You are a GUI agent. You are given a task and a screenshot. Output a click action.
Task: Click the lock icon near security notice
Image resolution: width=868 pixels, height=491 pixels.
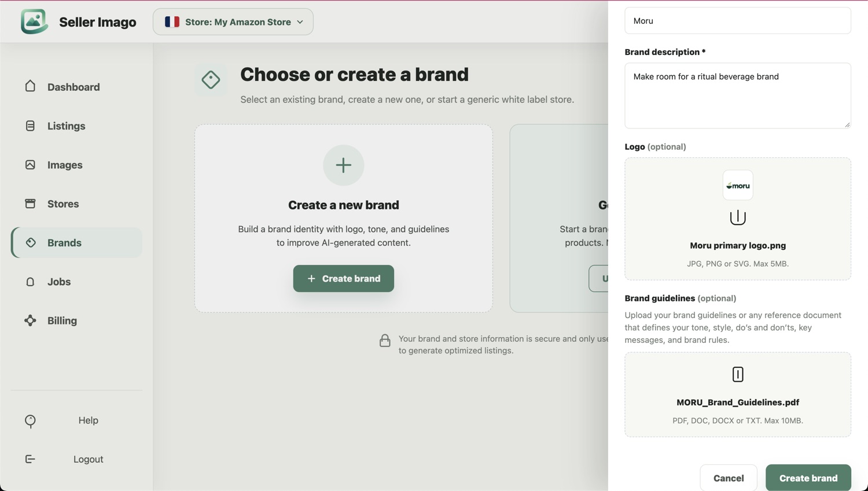point(385,341)
